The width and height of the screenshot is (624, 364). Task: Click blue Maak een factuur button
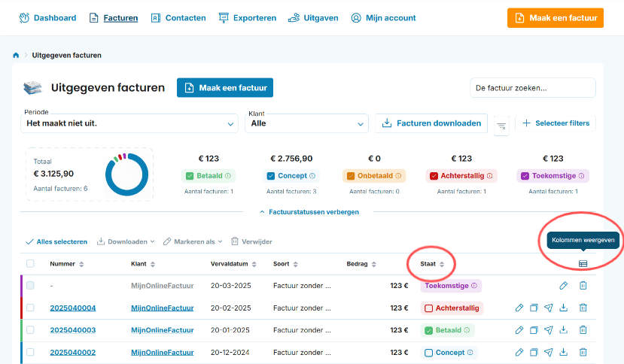[x=225, y=87]
